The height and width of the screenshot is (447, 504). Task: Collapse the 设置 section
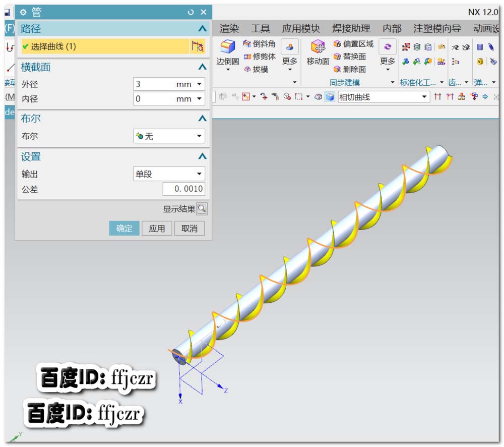tap(202, 157)
